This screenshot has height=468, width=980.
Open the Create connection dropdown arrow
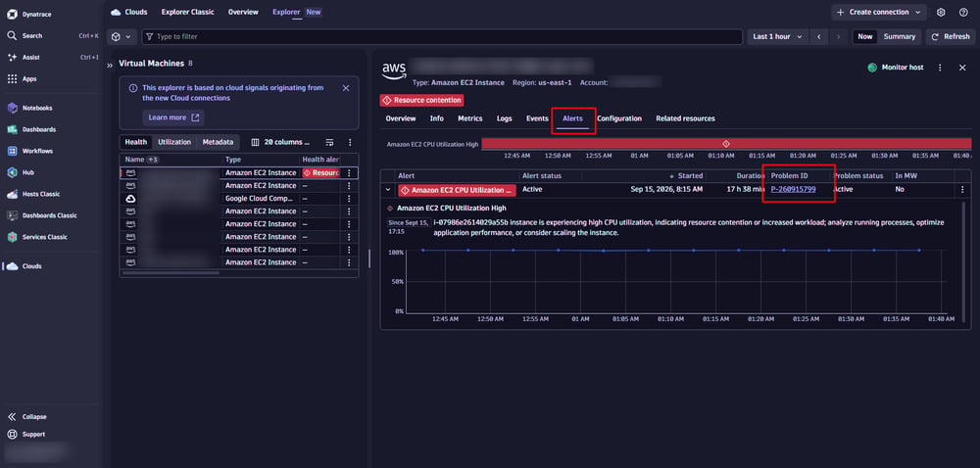pos(917,12)
